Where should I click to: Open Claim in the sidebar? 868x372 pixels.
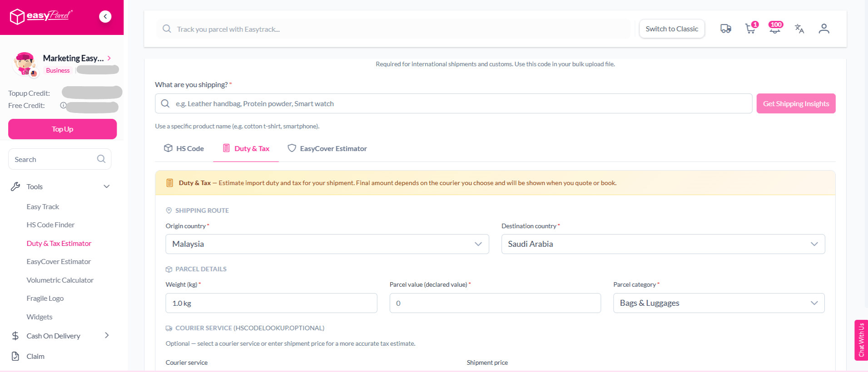point(35,357)
